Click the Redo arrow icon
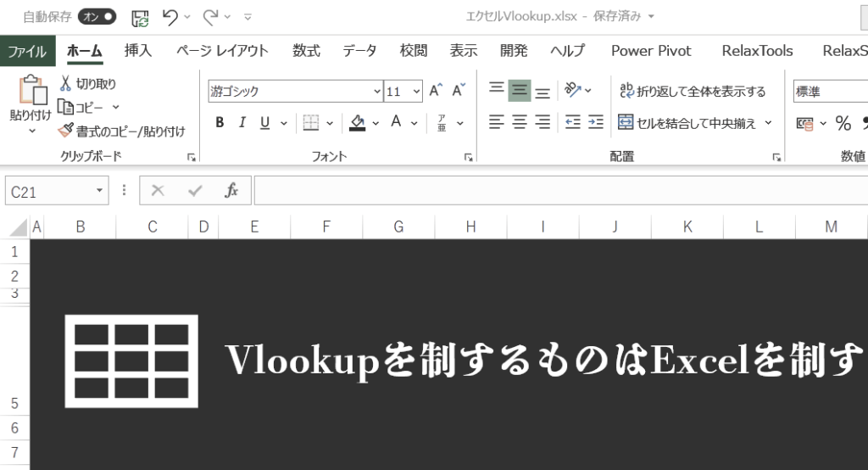Screen dimensions: 868x470 coord(210,17)
